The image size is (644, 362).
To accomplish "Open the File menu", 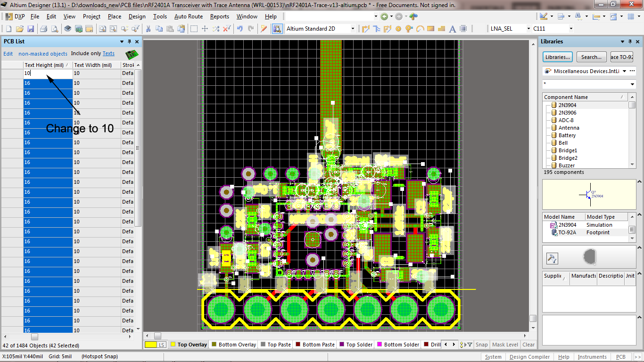I will [35, 16].
